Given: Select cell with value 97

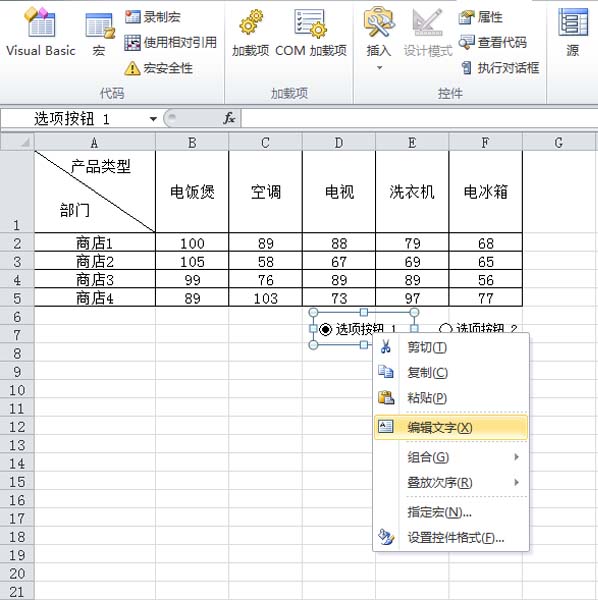Looking at the screenshot, I should (412, 298).
